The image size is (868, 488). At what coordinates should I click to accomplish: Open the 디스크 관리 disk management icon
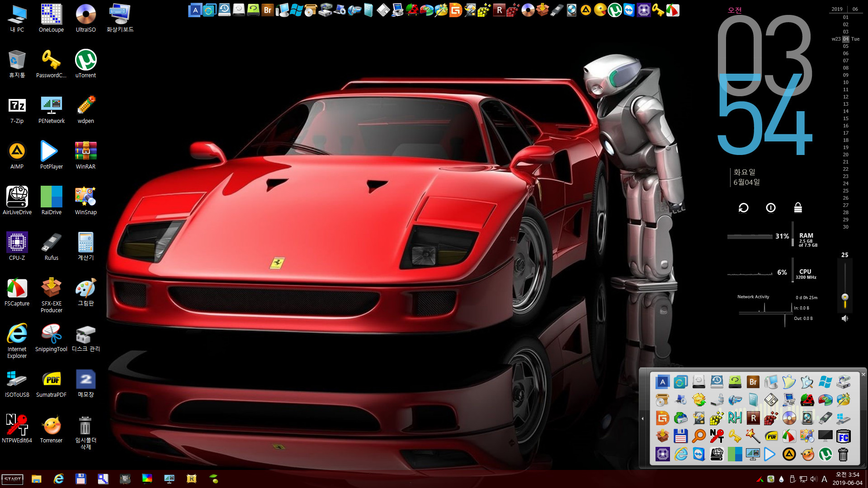(x=85, y=338)
